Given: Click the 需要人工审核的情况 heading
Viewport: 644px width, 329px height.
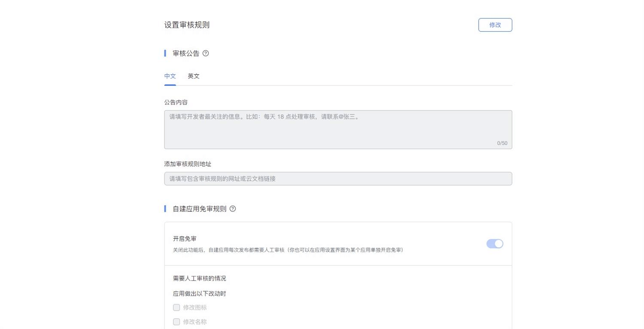Looking at the screenshot, I should click(x=199, y=278).
